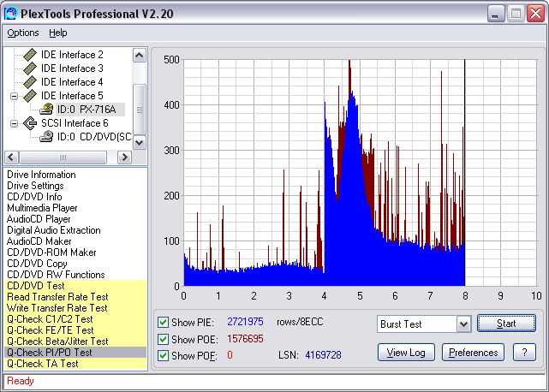Click the Ready status text
This screenshot has width=549, height=392.
click(x=21, y=381)
